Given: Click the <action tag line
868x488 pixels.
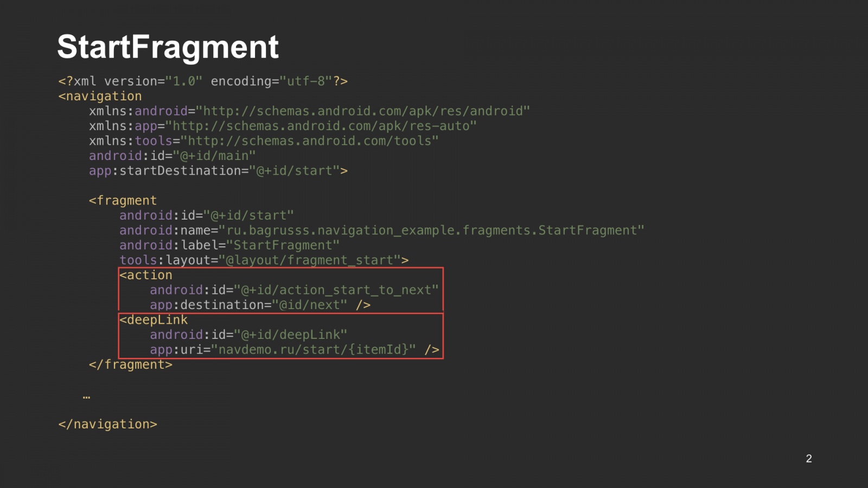Looking at the screenshot, I should coord(146,275).
